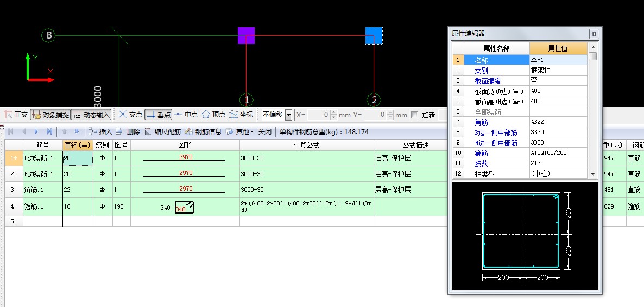
Task: Click the 框架柱 category value
Action: pos(558,71)
